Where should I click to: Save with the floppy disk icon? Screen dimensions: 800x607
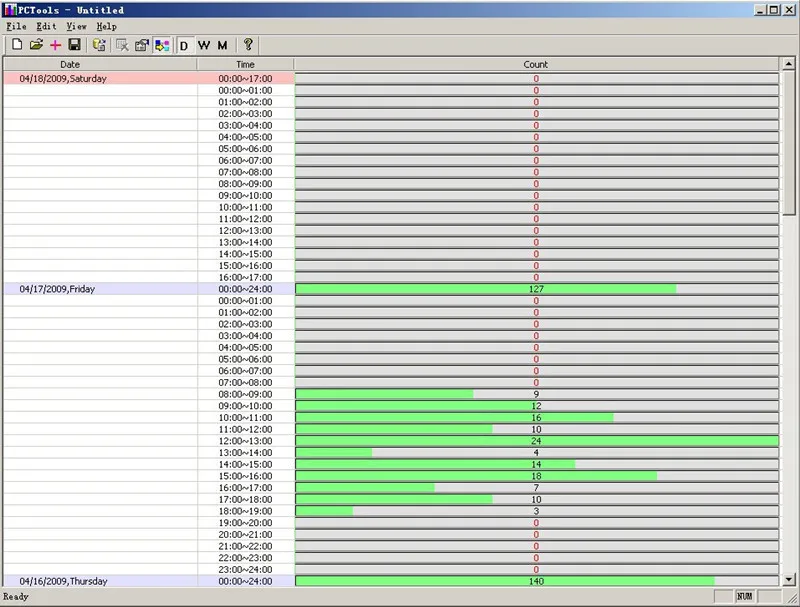click(74, 45)
